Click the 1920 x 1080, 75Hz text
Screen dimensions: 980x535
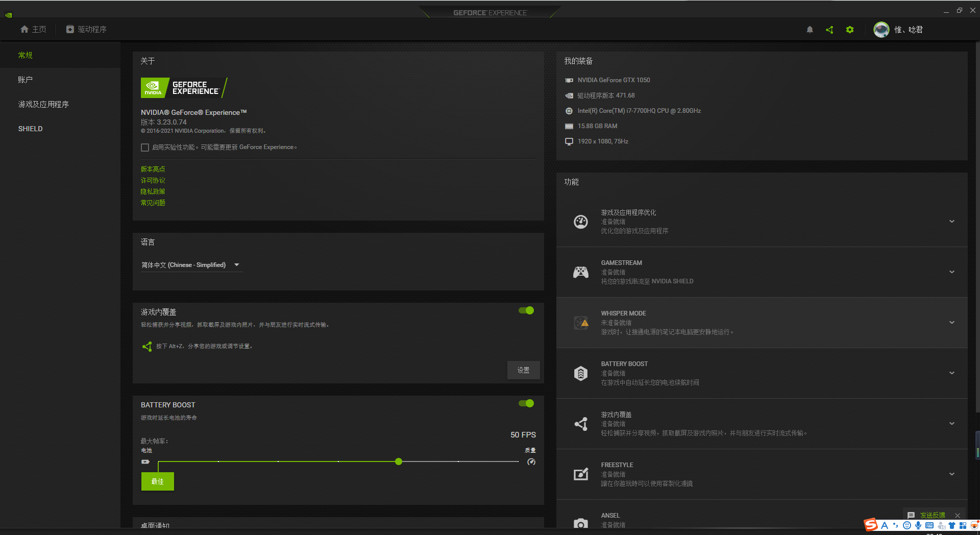[603, 141]
